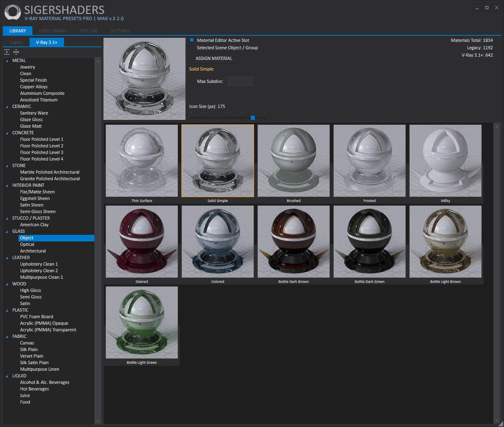Collapse the CONCRETE category arrow

7,133
